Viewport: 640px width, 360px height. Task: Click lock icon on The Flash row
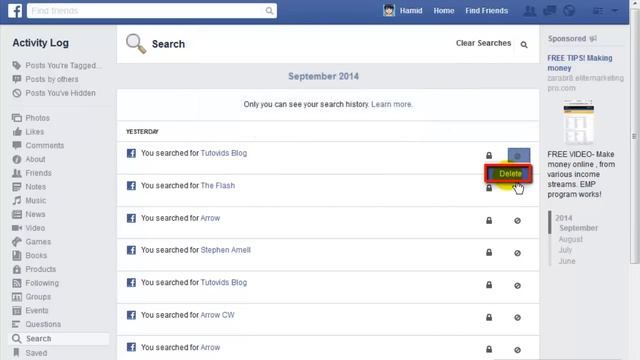coord(489,188)
